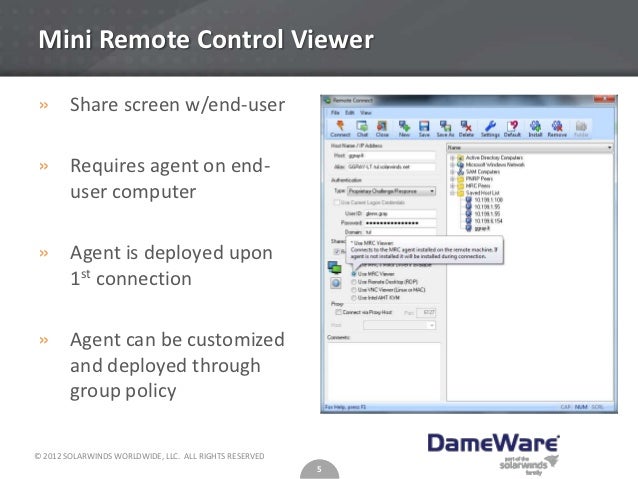Viewport: 638px width, 479px height.
Task: Select Microsoft Windows Network tree node
Action: point(491,164)
